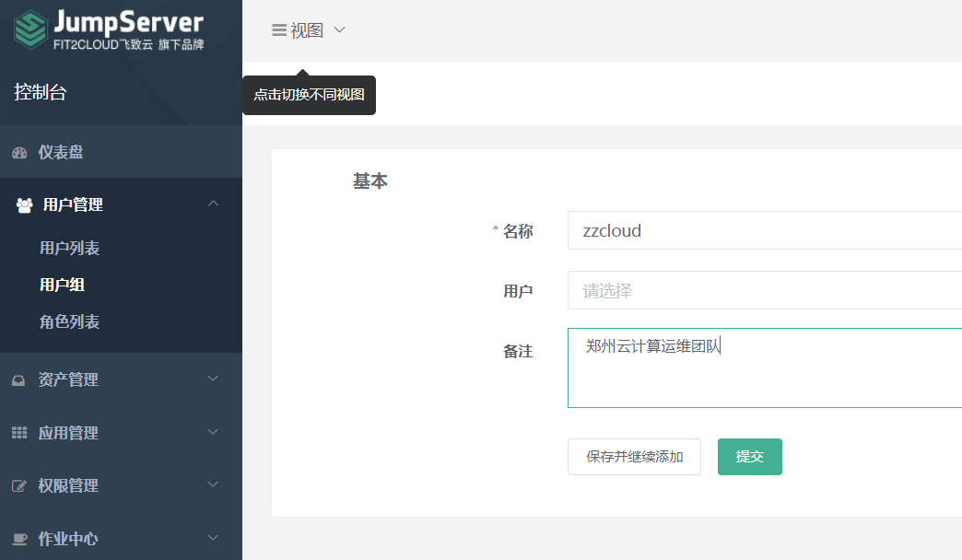Click the 控制台 heading text
Screen dimensions: 962x560
[x=41, y=92]
